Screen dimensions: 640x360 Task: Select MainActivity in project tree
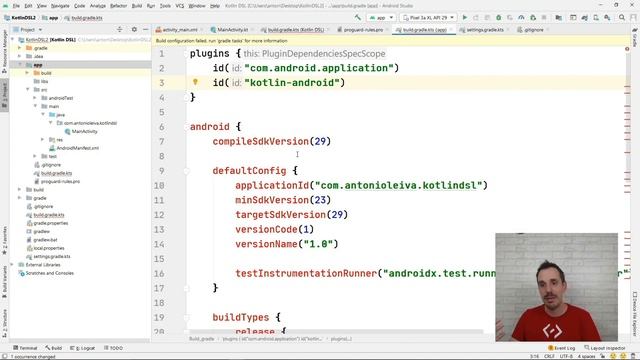coord(84,131)
